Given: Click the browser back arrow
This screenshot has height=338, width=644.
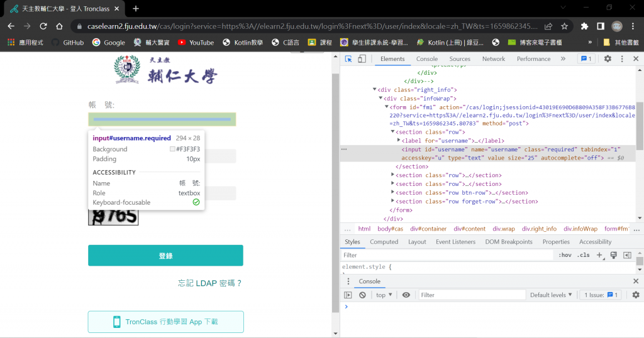Looking at the screenshot, I should [11, 26].
